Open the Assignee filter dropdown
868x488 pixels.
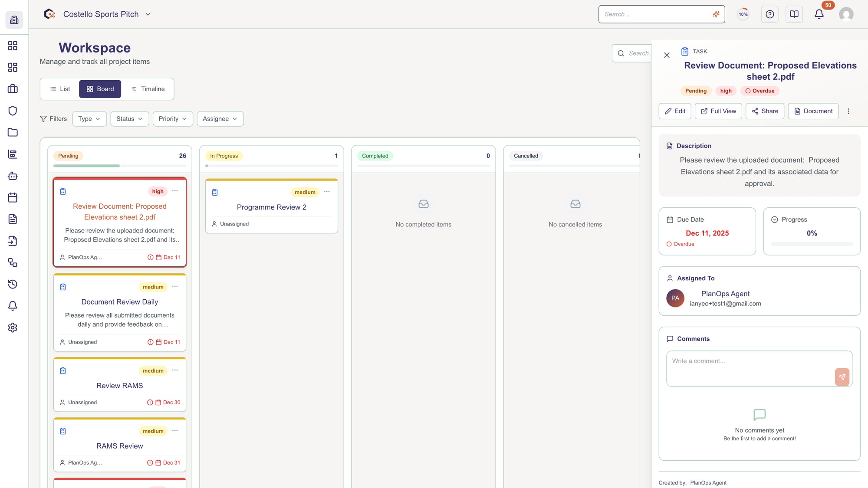pyautogui.click(x=220, y=119)
